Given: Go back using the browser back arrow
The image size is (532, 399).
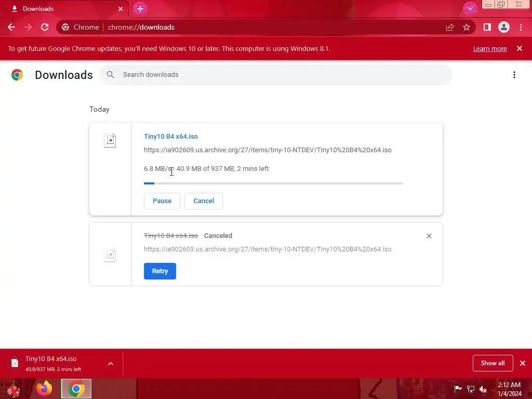Looking at the screenshot, I should tap(11, 27).
